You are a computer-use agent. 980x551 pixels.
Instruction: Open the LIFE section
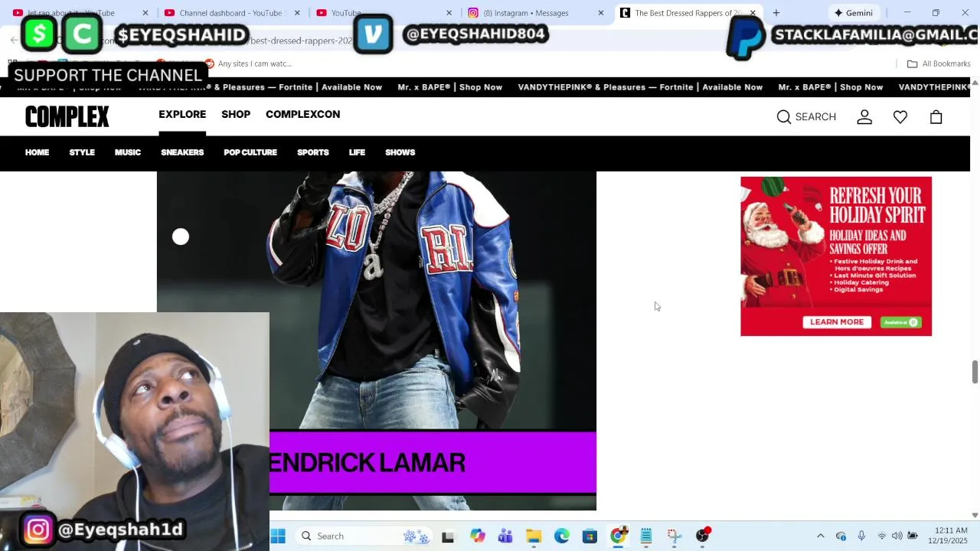(357, 152)
